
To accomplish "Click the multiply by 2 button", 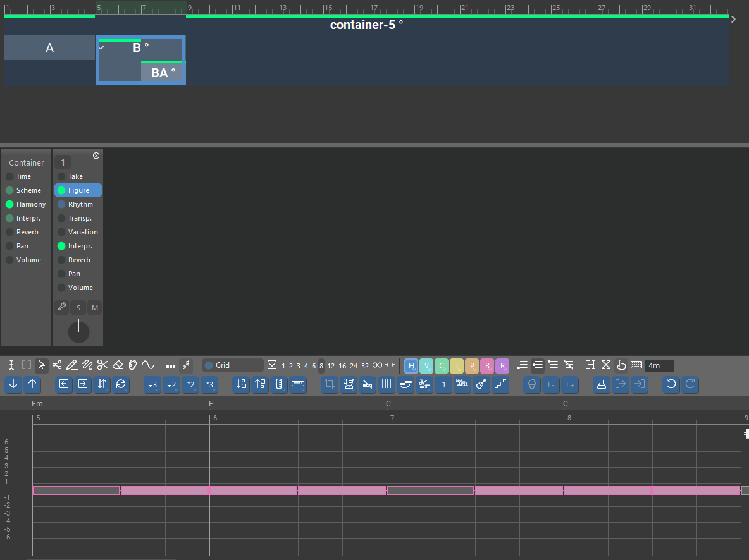I will click(x=190, y=384).
